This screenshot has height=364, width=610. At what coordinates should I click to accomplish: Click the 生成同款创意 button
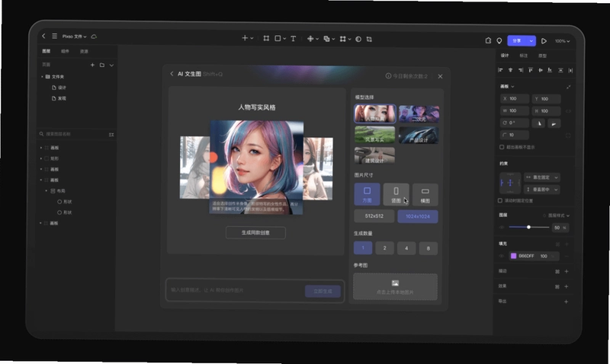click(255, 233)
